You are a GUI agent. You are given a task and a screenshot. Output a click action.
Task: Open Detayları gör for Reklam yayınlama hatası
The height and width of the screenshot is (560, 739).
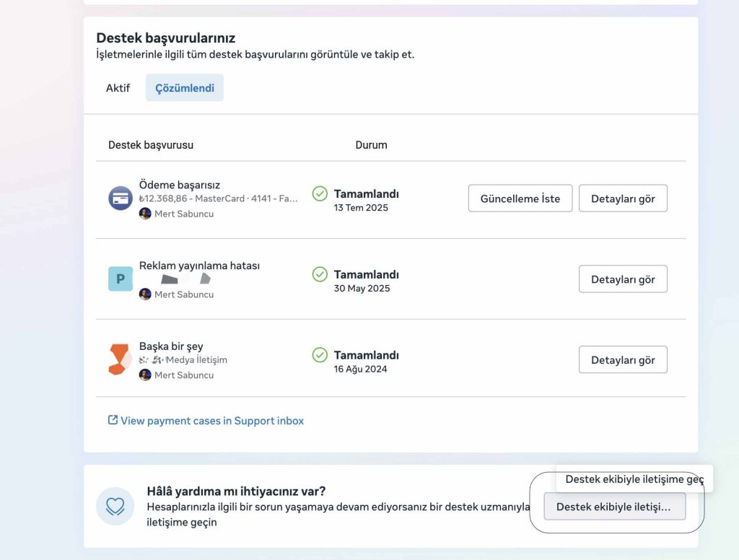click(x=623, y=279)
